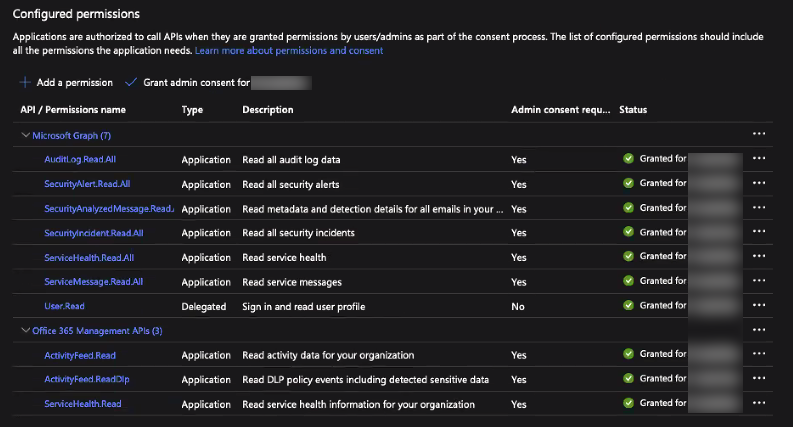Image resolution: width=793 pixels, height=427 pixels.
Task: Open ellipsis menu for AuditLog.Read.All row
Action: tap(758, 158)
